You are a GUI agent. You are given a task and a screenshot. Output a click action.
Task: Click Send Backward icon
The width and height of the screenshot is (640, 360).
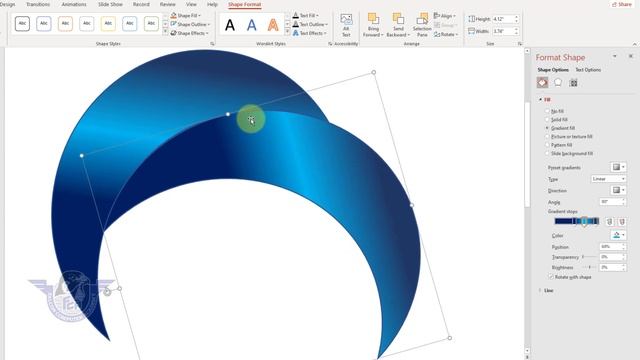pos(398,19)
